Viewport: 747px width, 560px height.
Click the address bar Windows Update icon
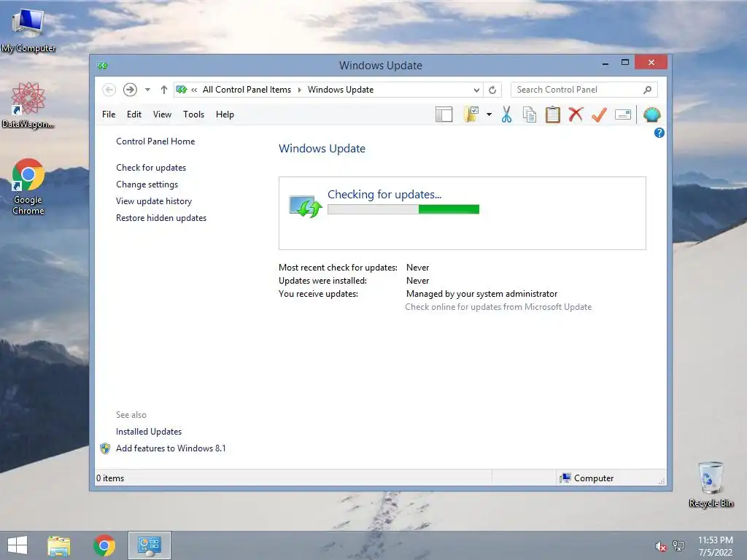(x=182, y=90)
